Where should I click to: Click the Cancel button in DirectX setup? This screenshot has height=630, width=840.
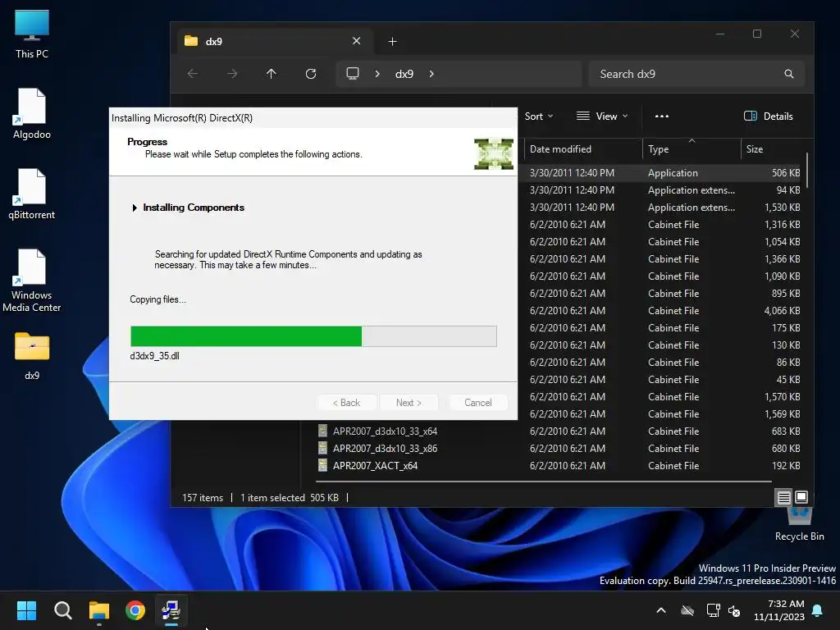[x=478, y=402]
